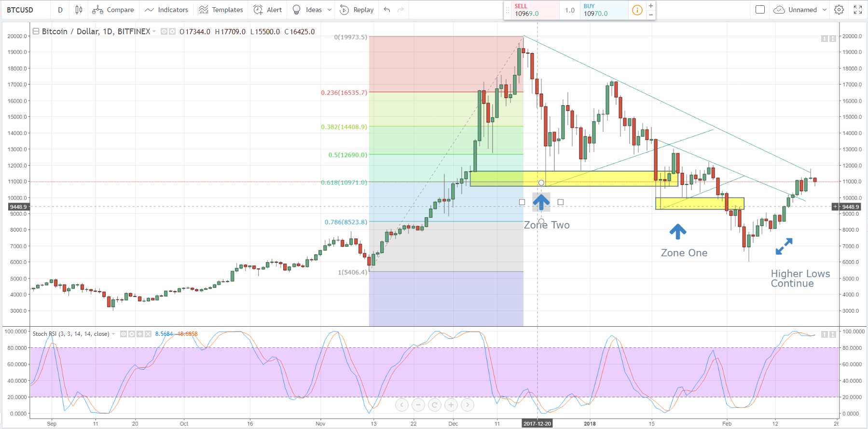Image resolution: width=868 pixels, height=429 pixels.
Task: Open the Ideas lightbulb menu
Action: pos(307,10)
